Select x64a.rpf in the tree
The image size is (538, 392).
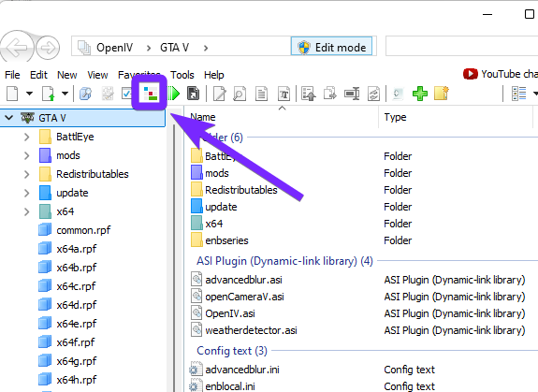click(76, 249)
